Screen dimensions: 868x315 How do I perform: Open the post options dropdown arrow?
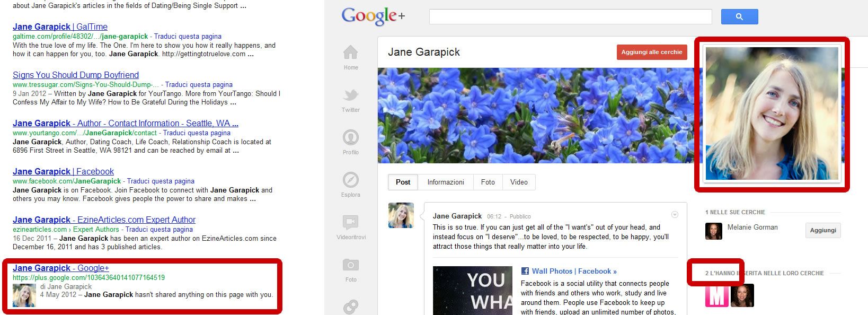click(x=675, y=215)
